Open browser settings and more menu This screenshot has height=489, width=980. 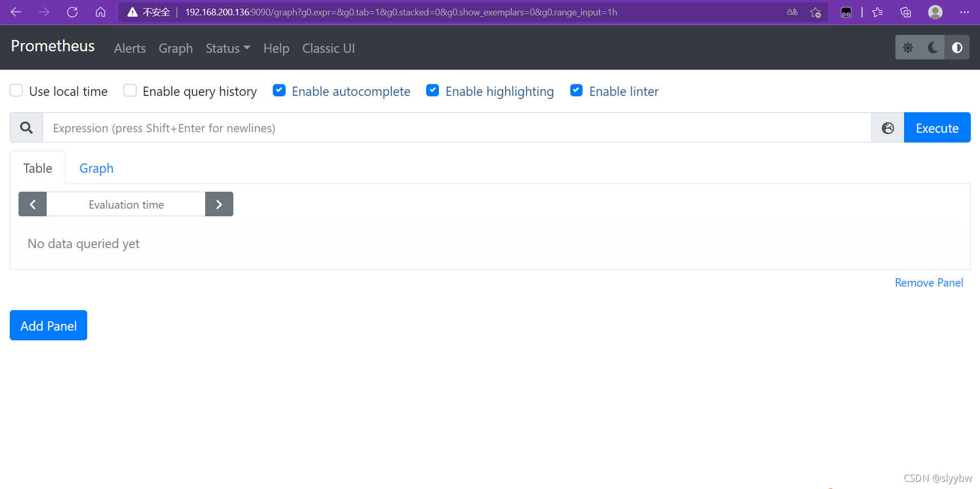point(965,12)
